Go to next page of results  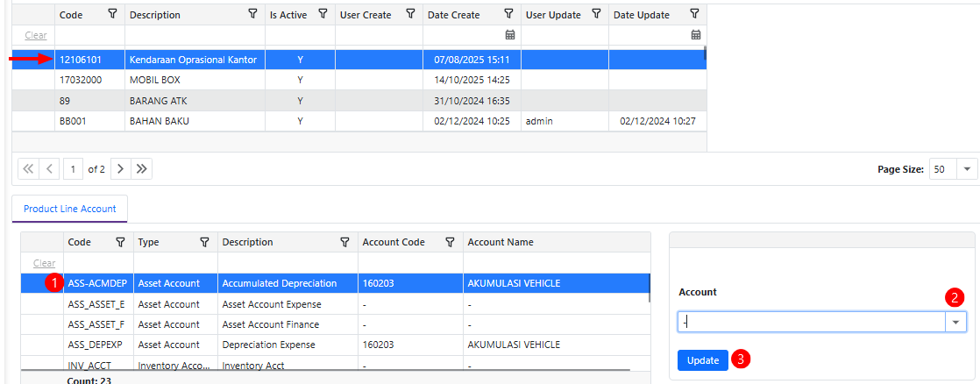click(121, 169)
